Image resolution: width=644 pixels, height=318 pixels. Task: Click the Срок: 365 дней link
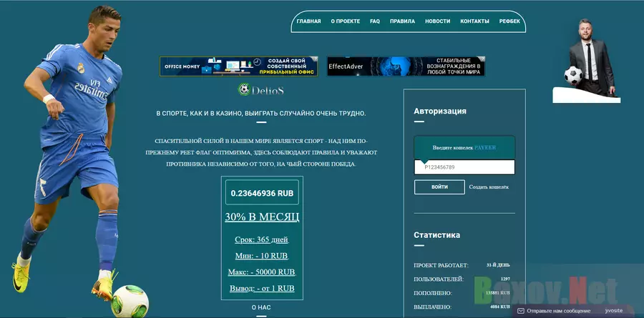point(262,239)
